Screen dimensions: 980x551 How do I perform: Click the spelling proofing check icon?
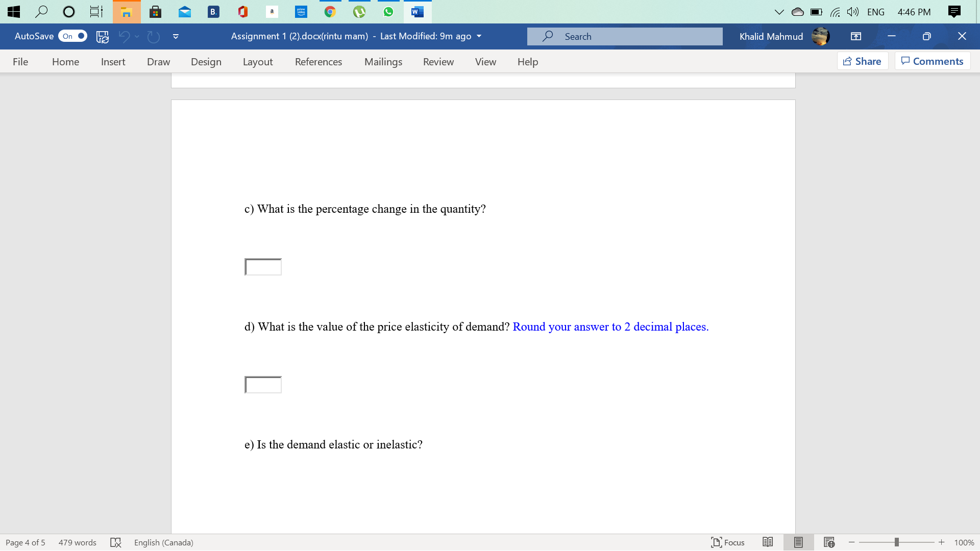tap(116, 542)
